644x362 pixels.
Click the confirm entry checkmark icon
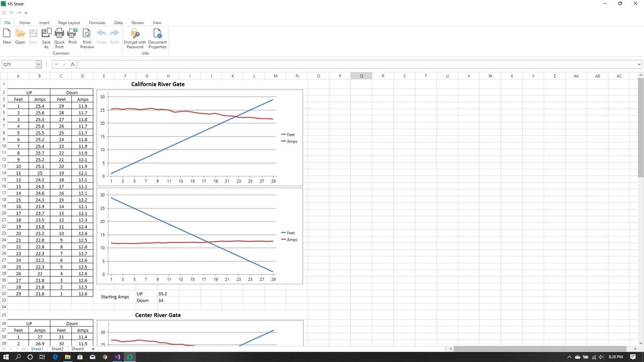pos(64,64)
